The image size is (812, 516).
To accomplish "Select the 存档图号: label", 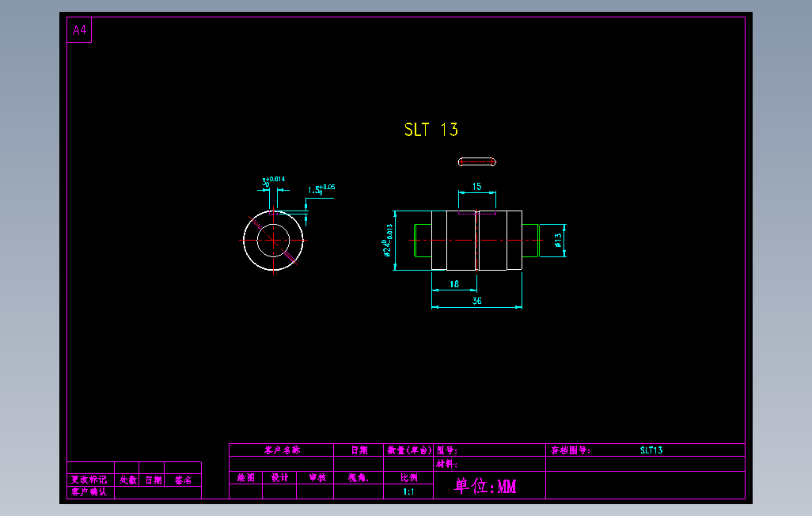I will point(570,450).
